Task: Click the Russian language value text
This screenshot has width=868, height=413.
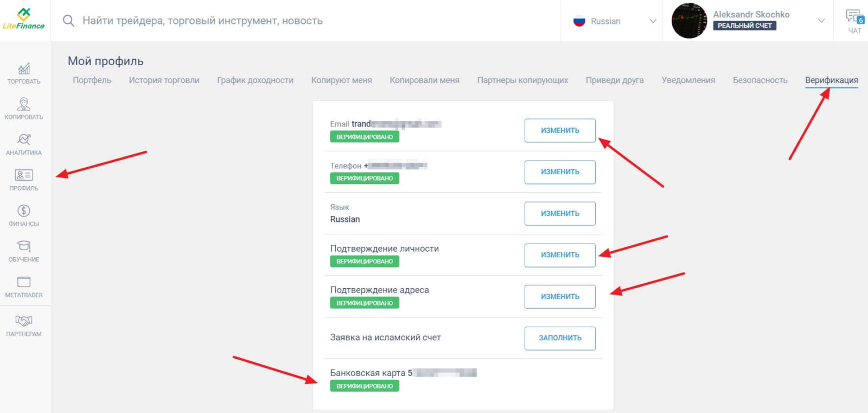Action: 345,219
